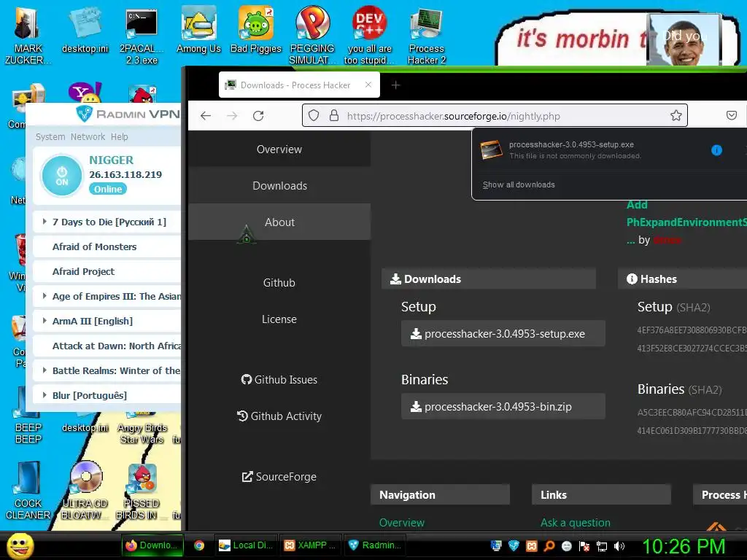Open Github link in site sidebar
747x560 pixels.
click(279, 283)
